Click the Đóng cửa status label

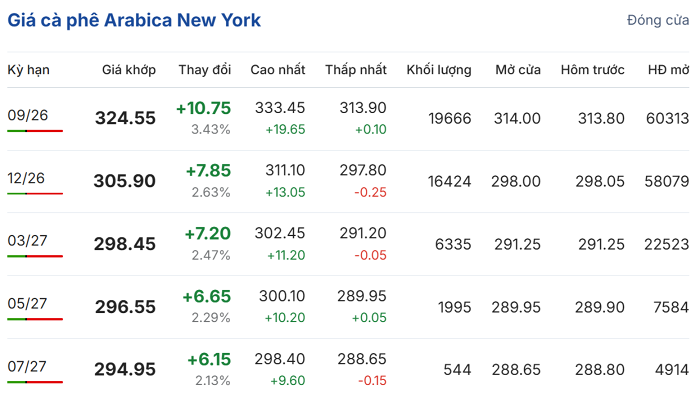658,20
